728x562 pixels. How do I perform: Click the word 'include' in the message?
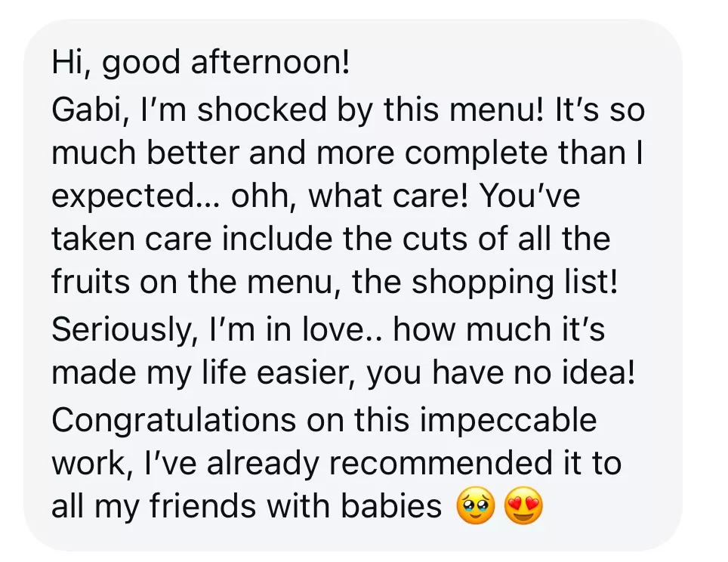click(x=276, y=239)
